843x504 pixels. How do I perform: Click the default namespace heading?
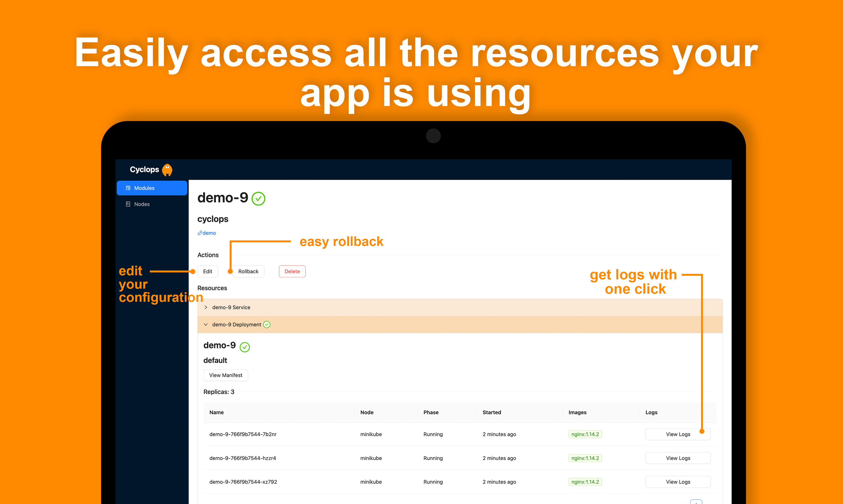215,360
